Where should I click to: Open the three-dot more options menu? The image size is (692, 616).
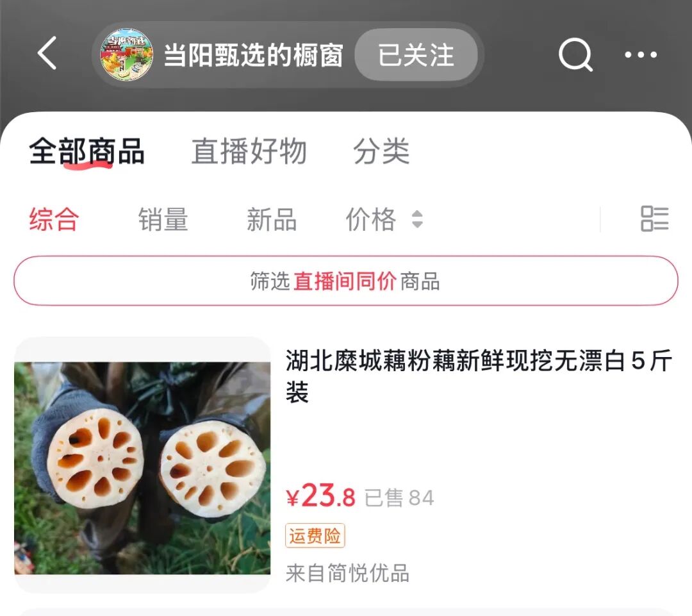(x=641, y=54)
